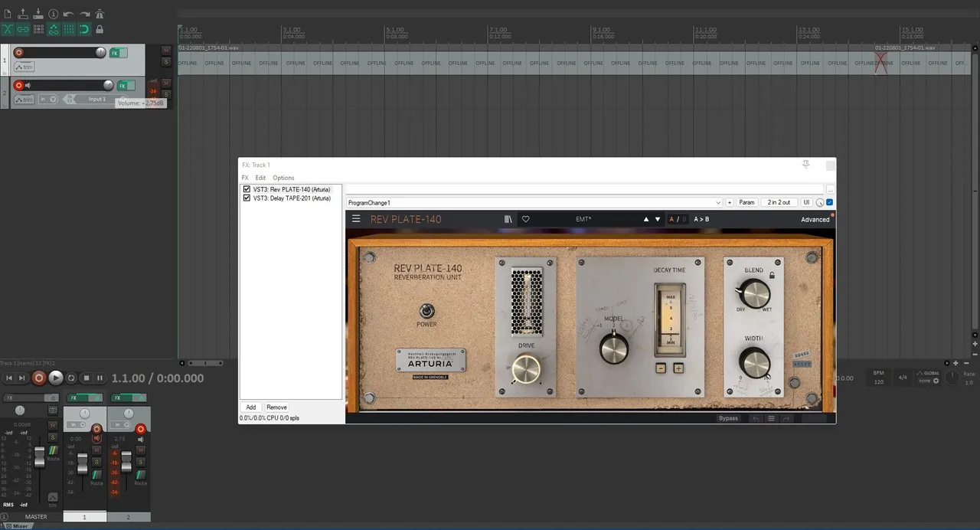Image resolution: width=980 pixels, height=530 pixels.
Task: Toggle the transport repeat loop button
Action: click(71, 378)
